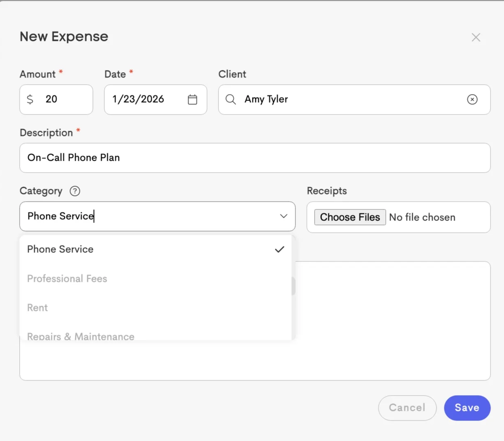
Task: Choose Rent category
Action: [155, 308]
